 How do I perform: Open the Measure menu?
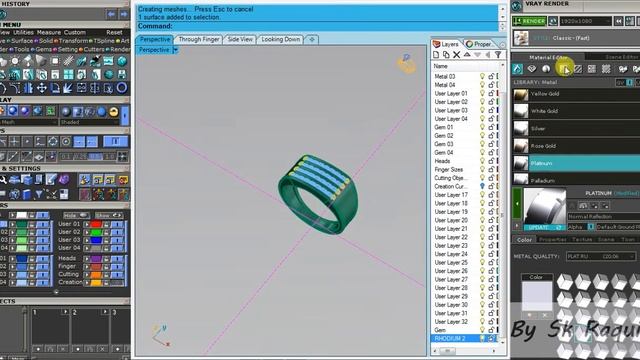coord(49,32)
